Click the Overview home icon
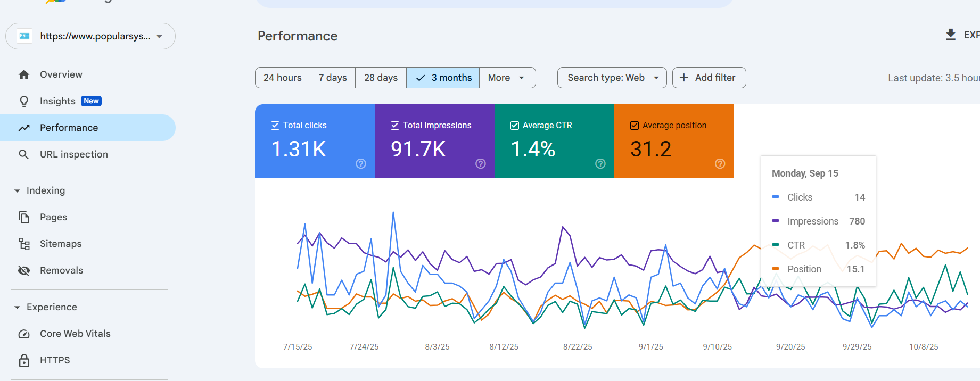This screenshot has width=980, height=381. pos(24,75)
